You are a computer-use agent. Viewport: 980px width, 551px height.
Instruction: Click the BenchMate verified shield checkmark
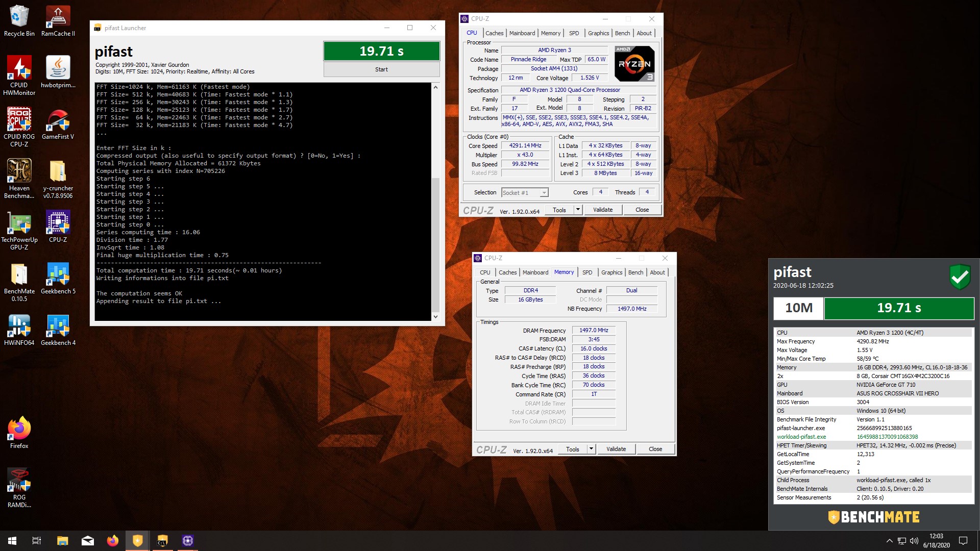960,277
